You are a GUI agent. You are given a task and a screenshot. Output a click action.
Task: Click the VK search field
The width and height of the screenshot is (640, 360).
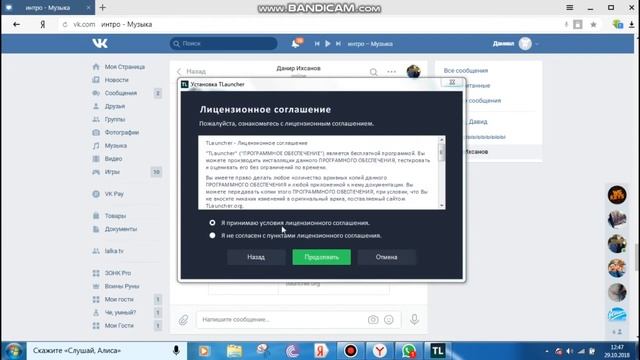pyautogui.click(x=224, y=43)
